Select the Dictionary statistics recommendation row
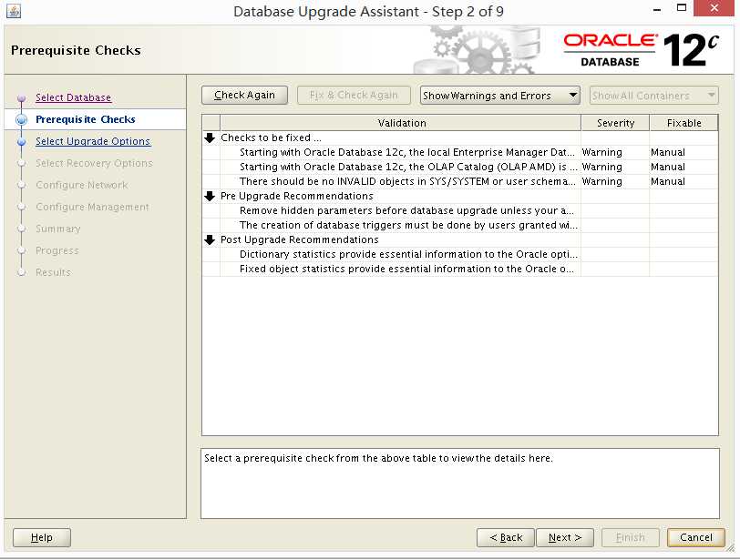This screenshot has width=740, height=560. pyautogui.click(x=460, y=255)
